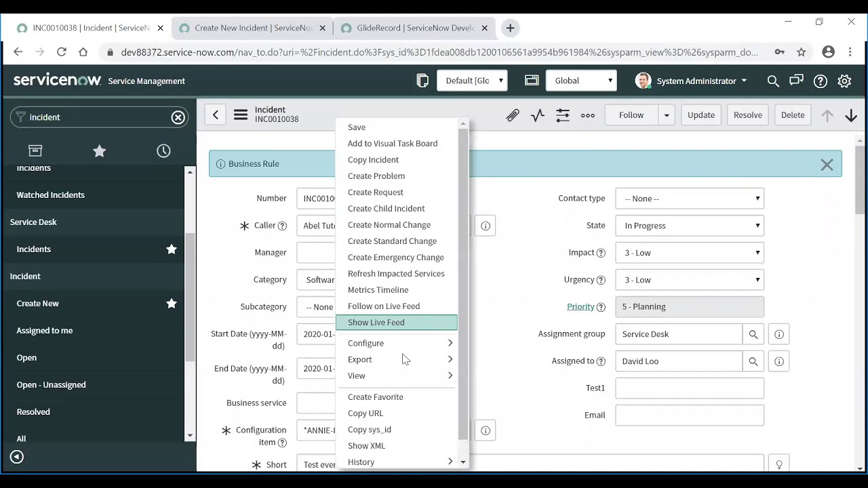The image size is (868, 488).
Task: Open the attachment paperclip icon
Action: (x=513, y=115)
